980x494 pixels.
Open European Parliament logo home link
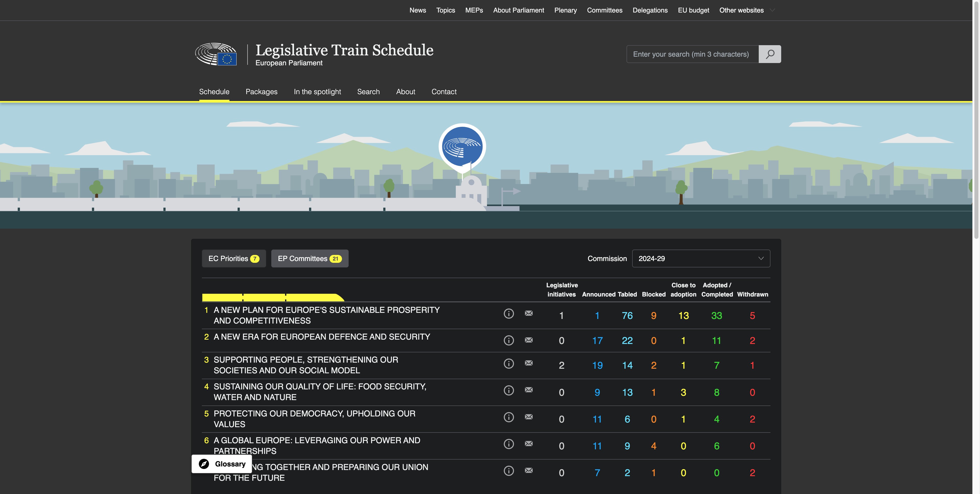216,54
